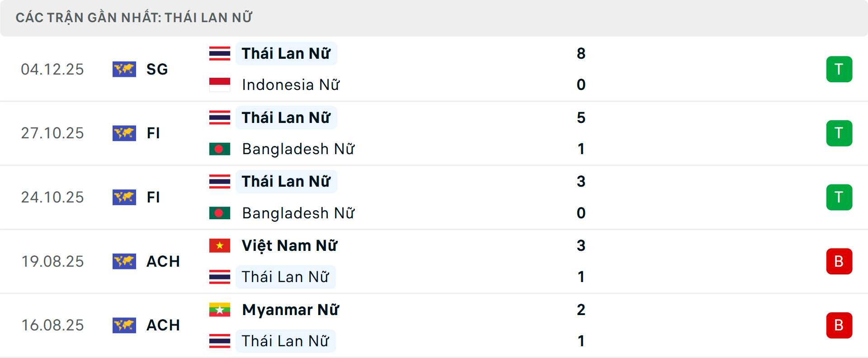Open the Thái Lan Nữ team page link
This screenshot has width=868, height=358.
tap(286, 53)
